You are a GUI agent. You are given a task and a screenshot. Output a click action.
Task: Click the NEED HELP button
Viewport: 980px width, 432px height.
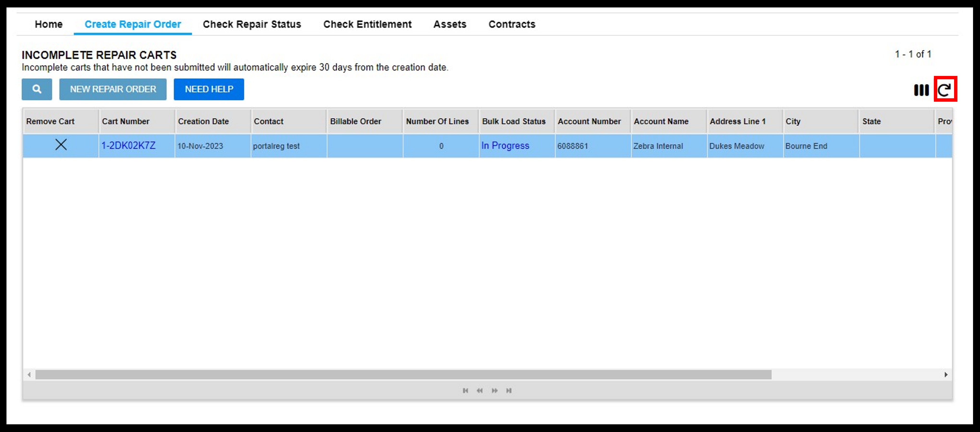209,89
